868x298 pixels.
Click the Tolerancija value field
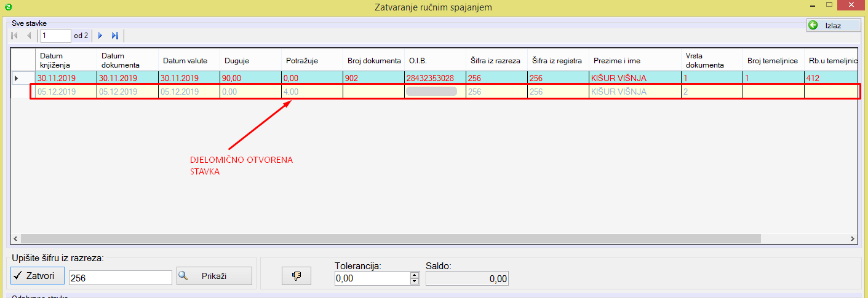coord(372,278)
